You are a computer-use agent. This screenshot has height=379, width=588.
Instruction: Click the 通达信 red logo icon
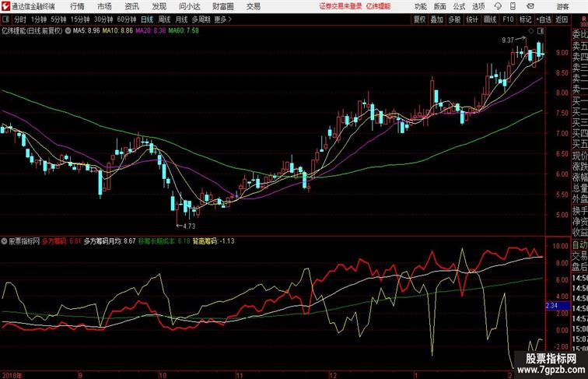click(x=5, y=6)
